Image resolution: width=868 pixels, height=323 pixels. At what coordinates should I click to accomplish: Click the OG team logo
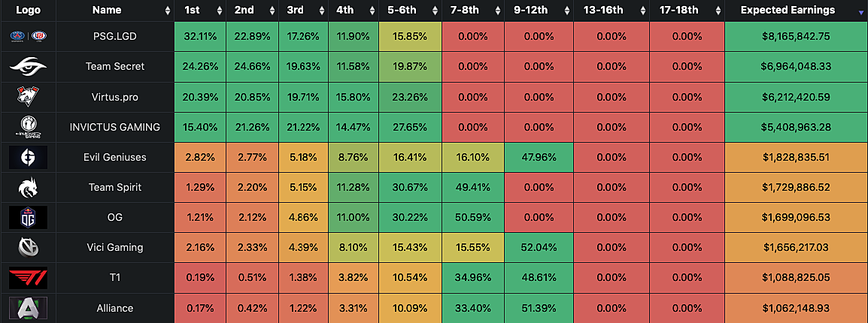pos(27,217)
